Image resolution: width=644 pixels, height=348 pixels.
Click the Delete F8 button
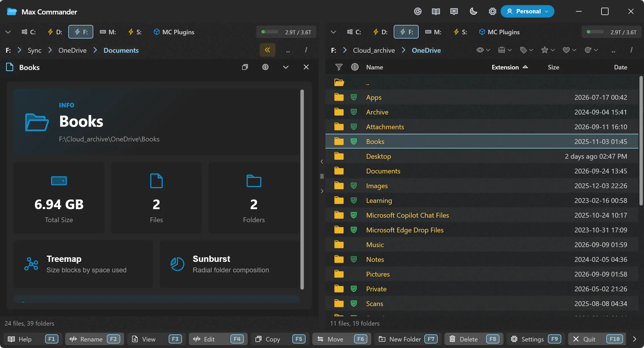point(474,339)
